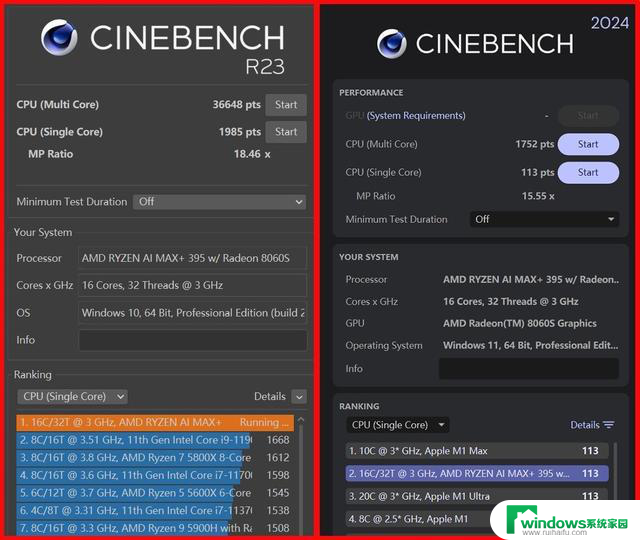The height and width of the screenshot is (540, 640).
Task: Click the Cinebench 2024 logo sphere icon
Action: point(392,44)
